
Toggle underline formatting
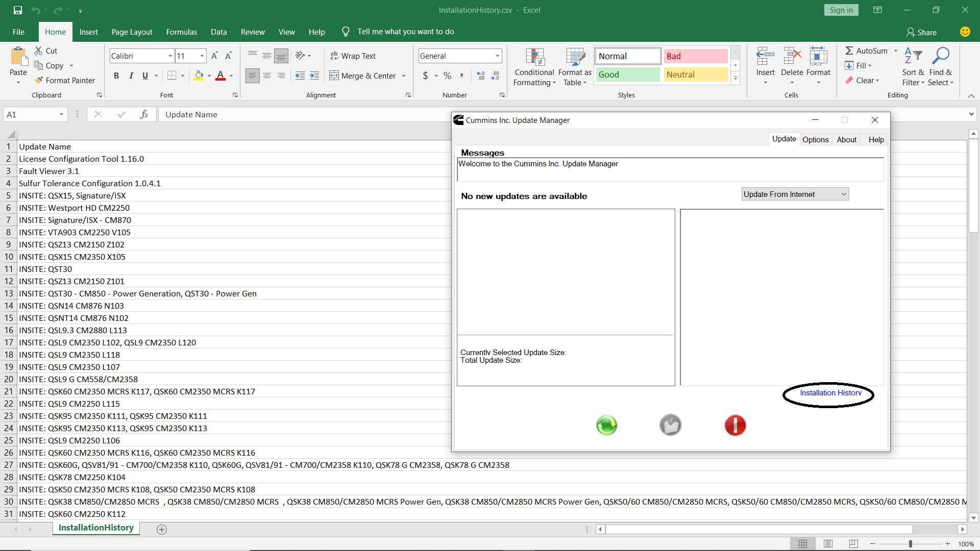[x=144, y=76]
